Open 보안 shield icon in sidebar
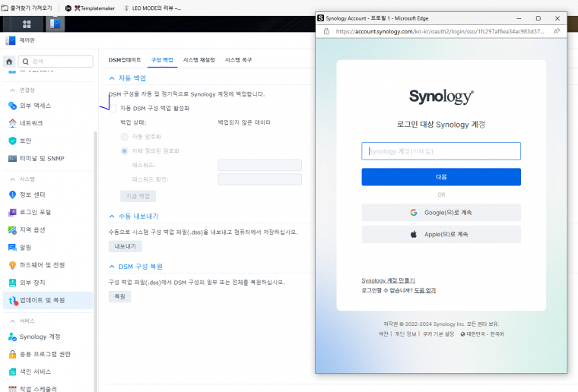The height and width of the screenshot is (392, 578). pyautogui.click(x=12, y=141)
